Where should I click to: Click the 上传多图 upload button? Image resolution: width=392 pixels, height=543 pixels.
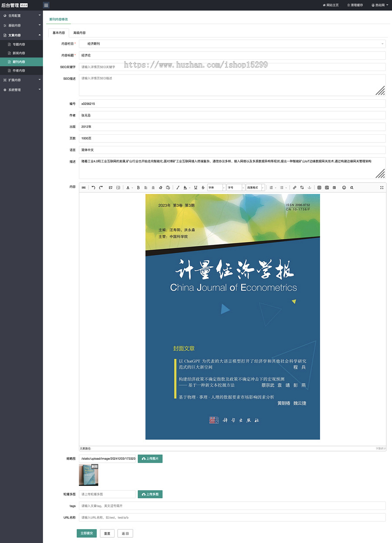pyautogui.click(x=150, y=494)
